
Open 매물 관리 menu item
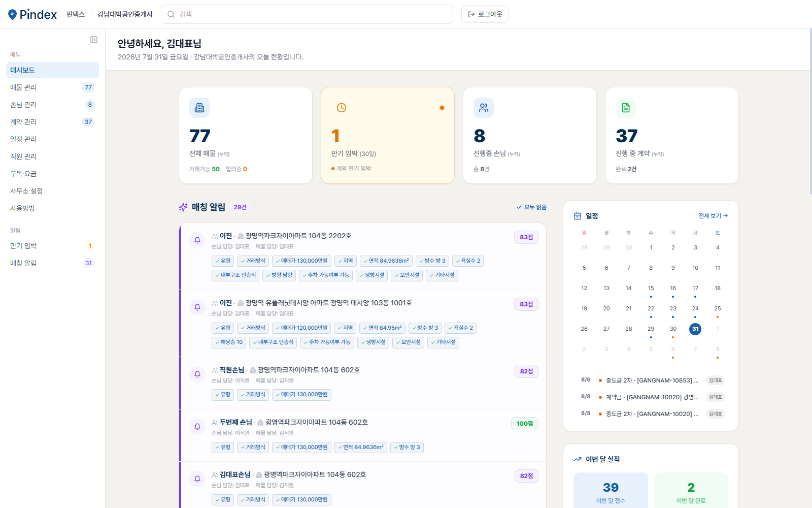[52, 87]
